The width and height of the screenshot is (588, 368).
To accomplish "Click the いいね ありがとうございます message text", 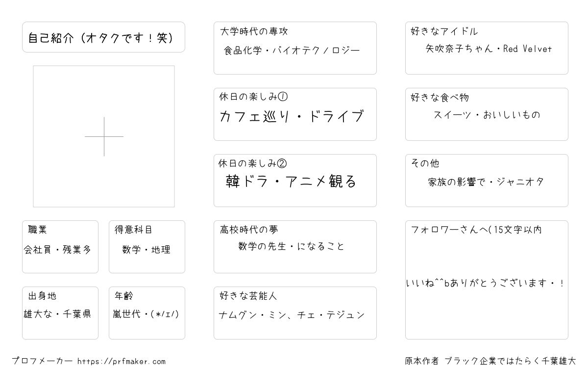I will [x=485, y=284].
